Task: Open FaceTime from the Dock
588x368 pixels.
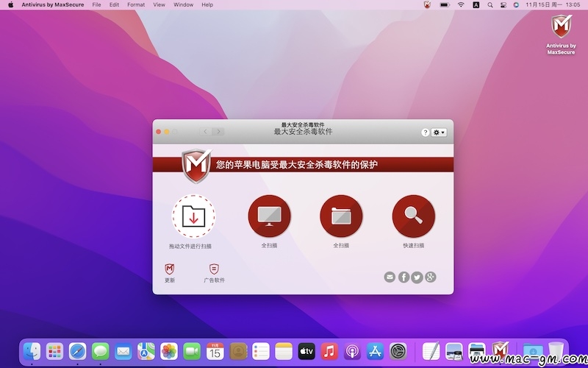Action: pos(192,352)
